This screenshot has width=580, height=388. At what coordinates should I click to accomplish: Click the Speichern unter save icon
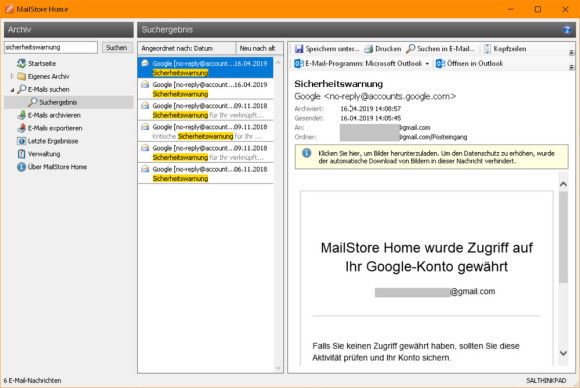(x=299, y=49)
